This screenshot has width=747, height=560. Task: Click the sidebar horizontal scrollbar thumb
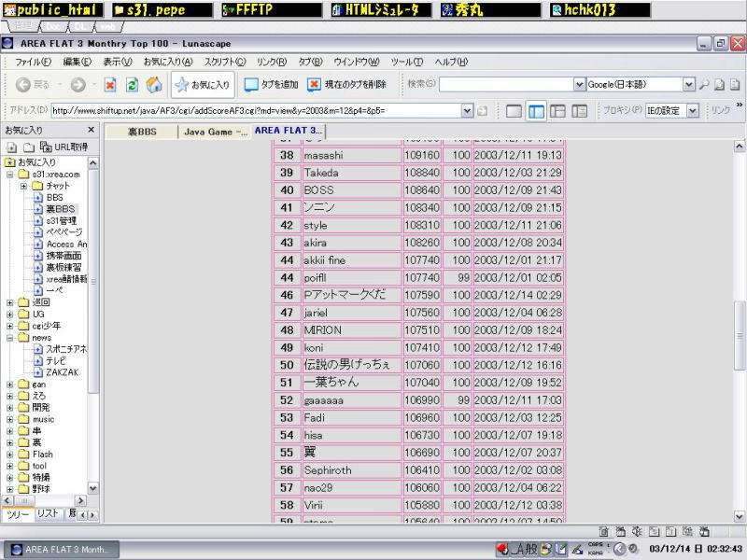tap(24, 500)
